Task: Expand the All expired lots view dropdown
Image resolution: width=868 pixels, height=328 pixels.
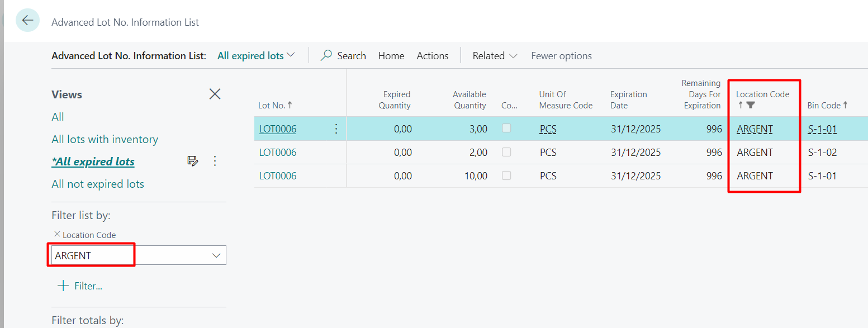Action: point(290,55)
